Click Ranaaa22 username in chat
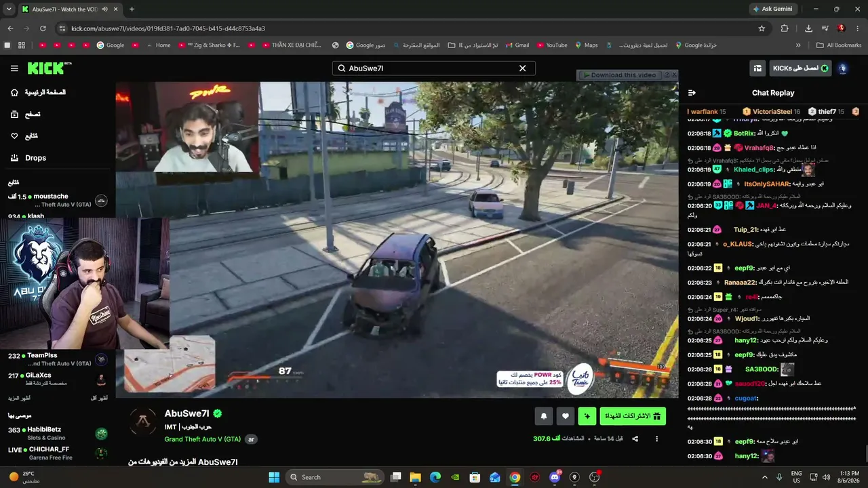 738,283
